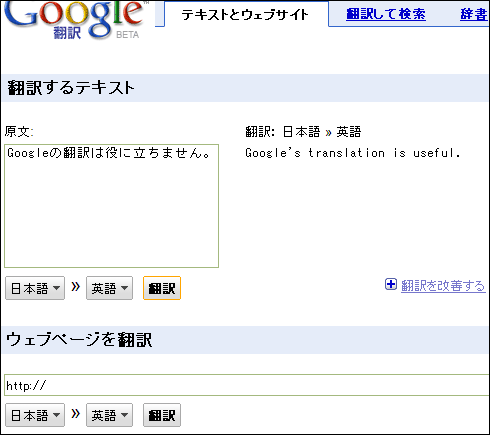Click the Google 翻訳 logo
490x435 pixels.
(x=75, y=20)
